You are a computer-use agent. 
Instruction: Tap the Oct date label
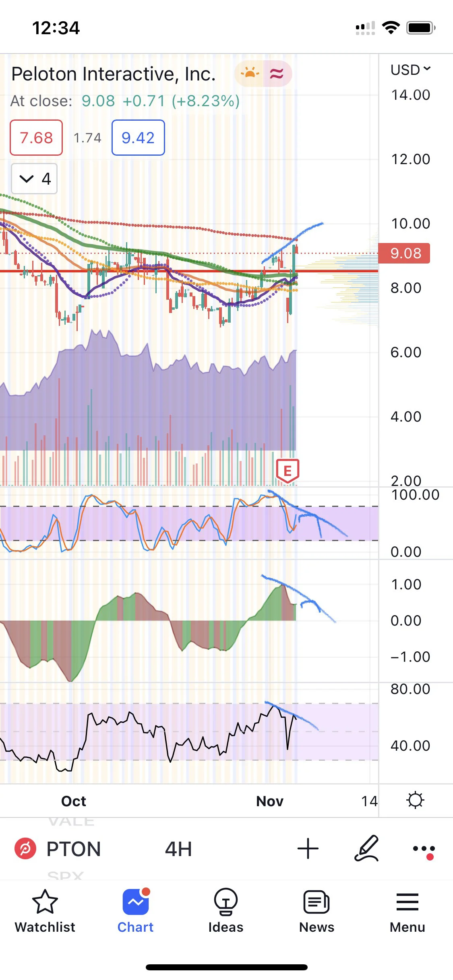point(74,801)
